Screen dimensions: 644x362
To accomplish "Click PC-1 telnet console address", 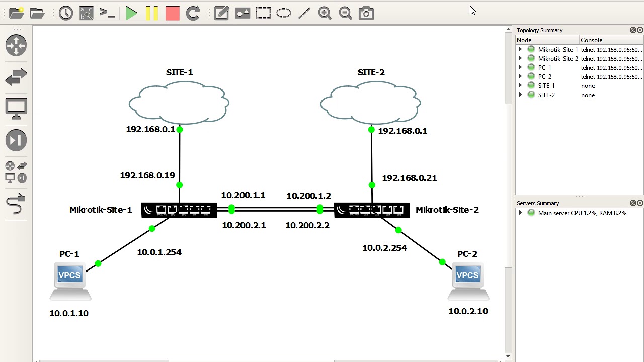I will [611, 68].
